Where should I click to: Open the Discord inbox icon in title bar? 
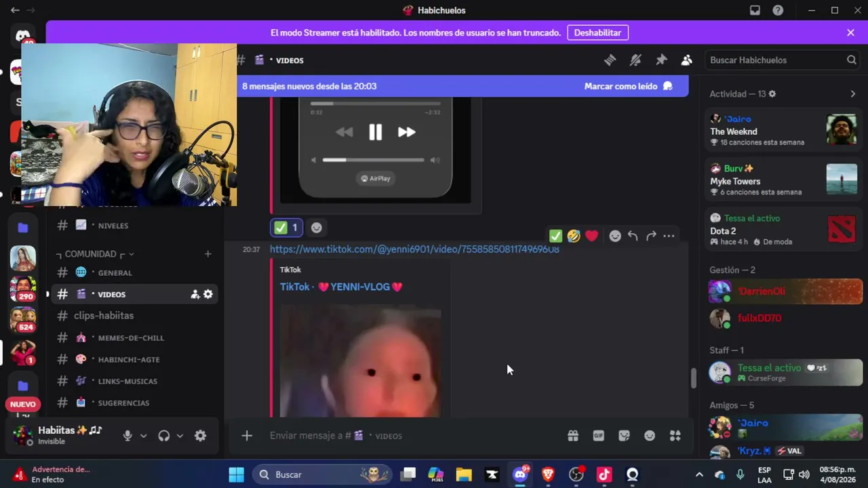[x=755, y=10]
